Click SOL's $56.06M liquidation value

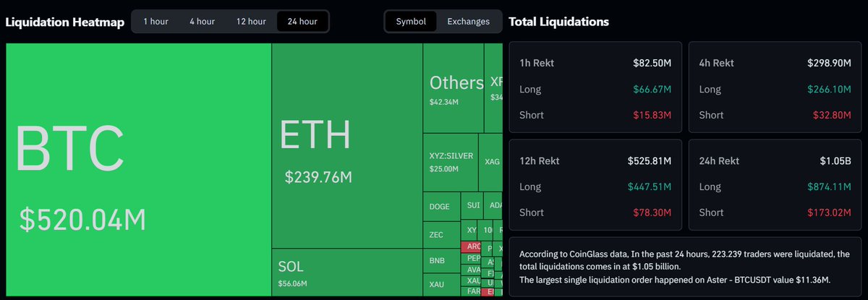pos(292,283)
